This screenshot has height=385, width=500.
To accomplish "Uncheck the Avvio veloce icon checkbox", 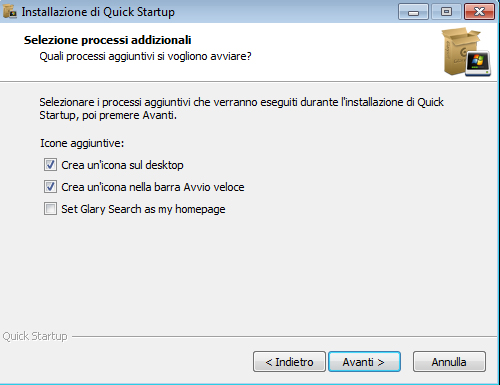I will 50,187.
